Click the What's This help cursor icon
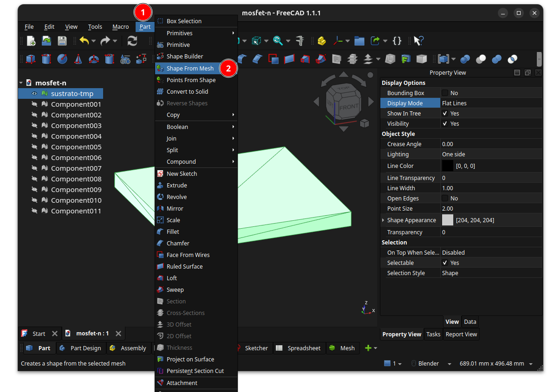 418,41
